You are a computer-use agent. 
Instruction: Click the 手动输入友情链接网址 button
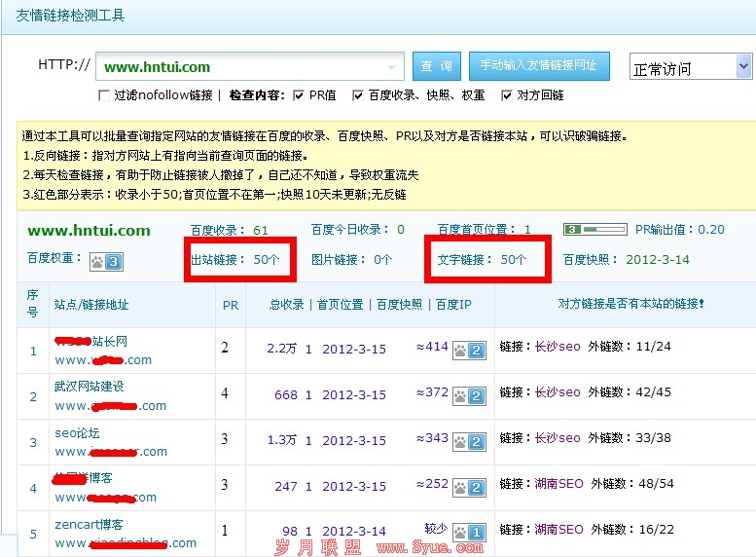click(x=538, y=66)
